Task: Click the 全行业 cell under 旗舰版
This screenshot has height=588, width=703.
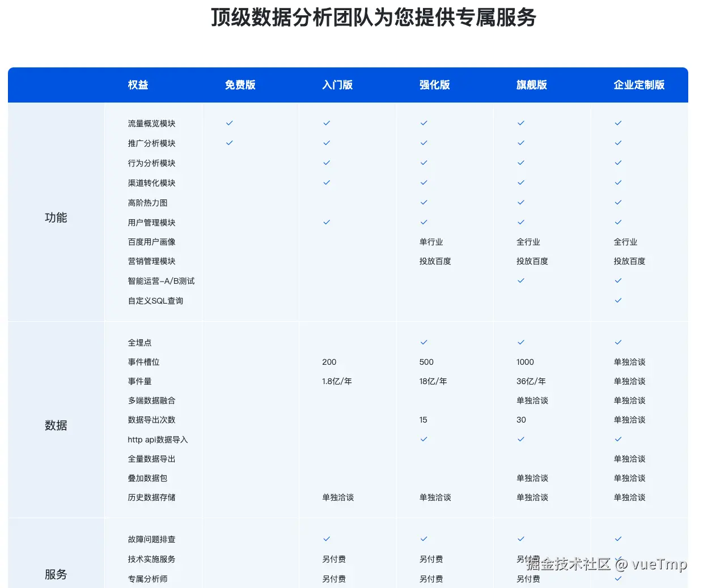Action: click(x=528, y=242)
